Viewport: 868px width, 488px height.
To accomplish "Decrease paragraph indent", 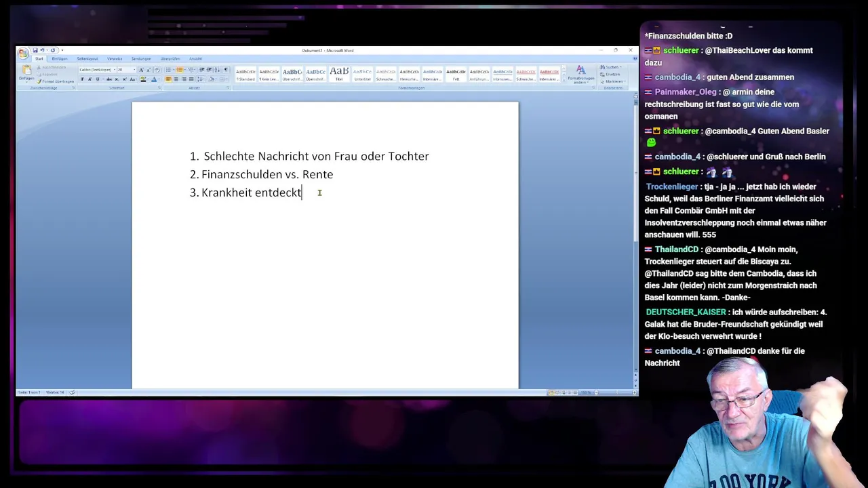I will pos(201,70).
